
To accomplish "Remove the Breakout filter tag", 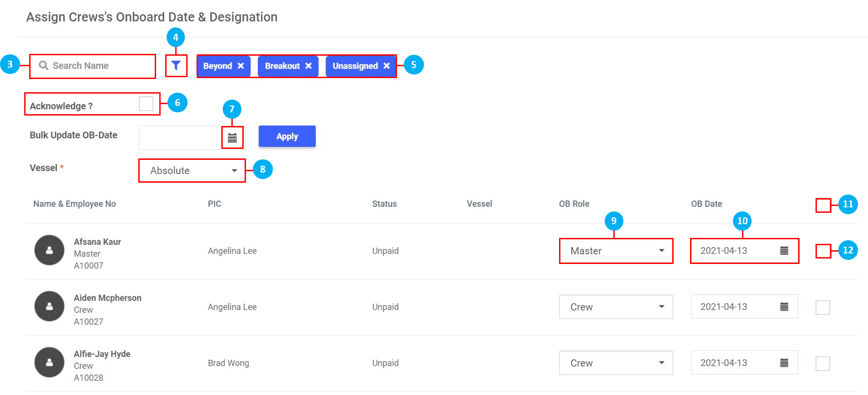I will pyautogui.click(x=309, y=66).
